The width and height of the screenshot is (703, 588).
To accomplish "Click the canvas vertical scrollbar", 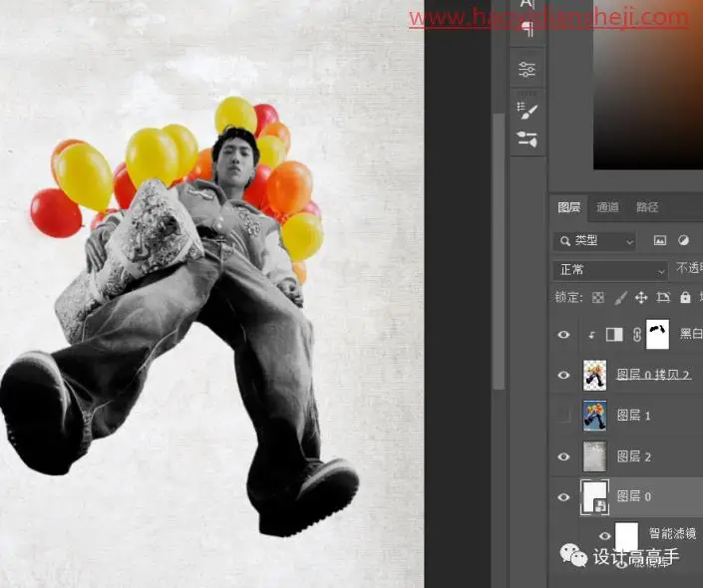I will [499, 251].
